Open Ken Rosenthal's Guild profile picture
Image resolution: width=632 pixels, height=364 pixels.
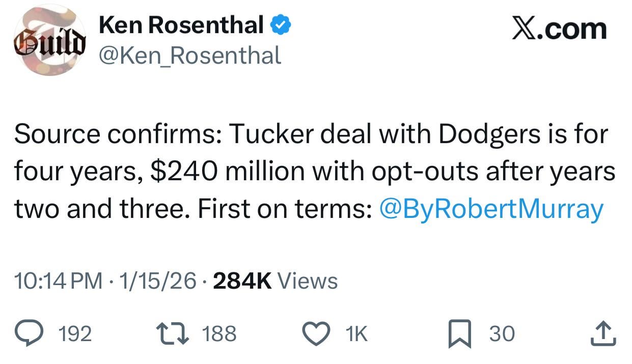pyautogui.click(x=49, y=38)
